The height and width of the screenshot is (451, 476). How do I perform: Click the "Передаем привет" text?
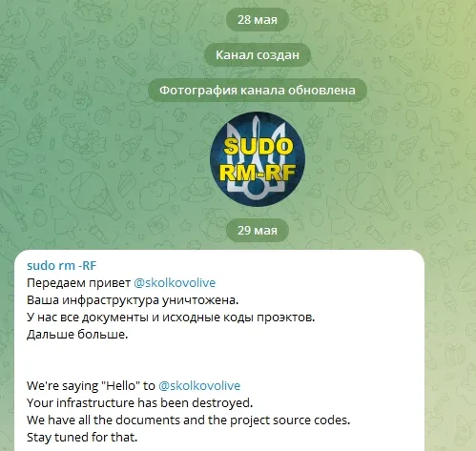point(78,282)
